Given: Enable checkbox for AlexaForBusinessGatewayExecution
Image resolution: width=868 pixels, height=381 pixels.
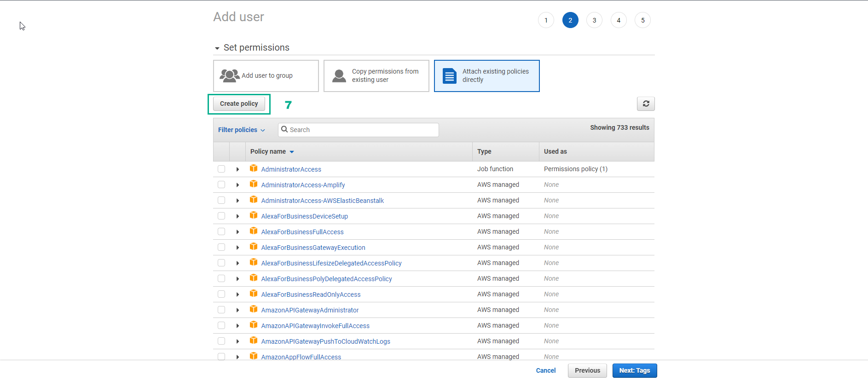Looking at the screenshot, I should 221,247.
